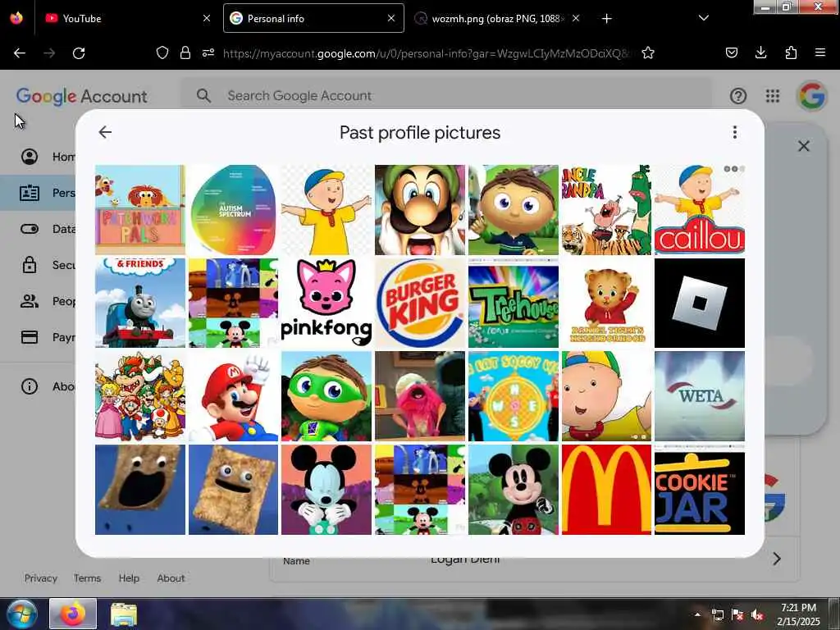Open the Pocket save icon

tap(731, 52)
